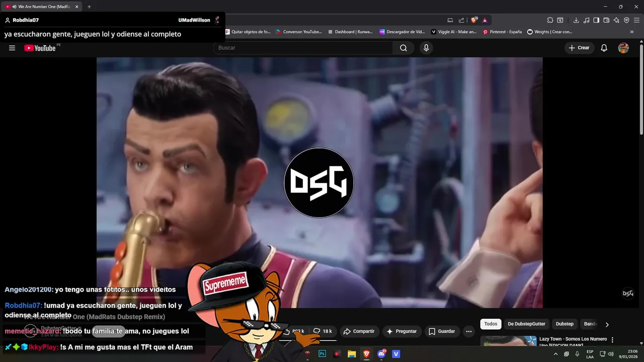The width and height of the screenshot is (644, 362).
Task: Go to YouTube home via logo
Action: click(x=40, y=48)
